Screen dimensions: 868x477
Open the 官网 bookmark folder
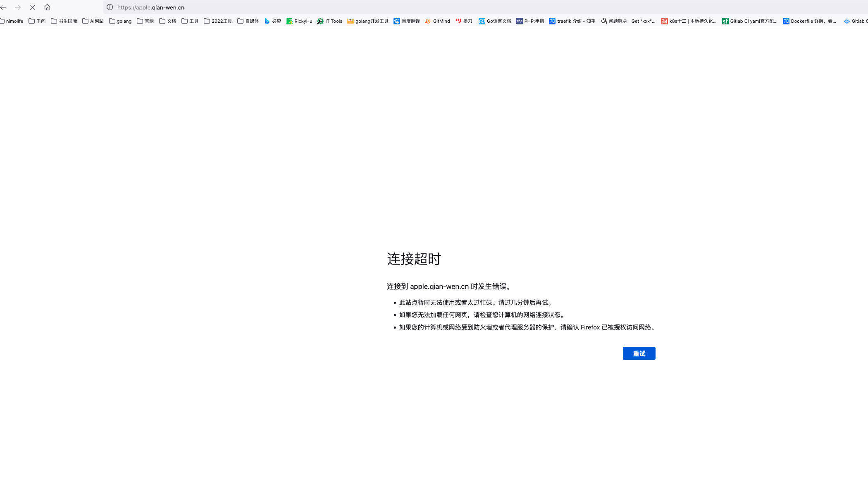(145, 21)
